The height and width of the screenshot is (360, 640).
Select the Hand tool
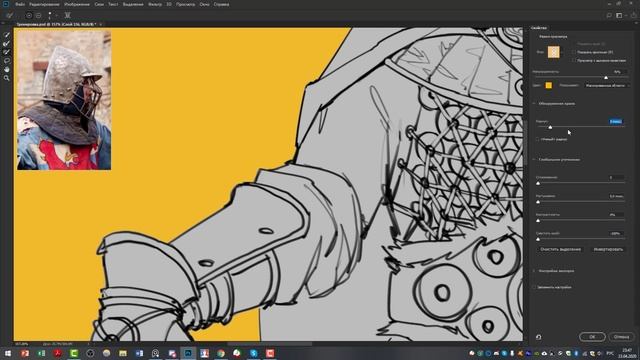[x=7, y=69]
